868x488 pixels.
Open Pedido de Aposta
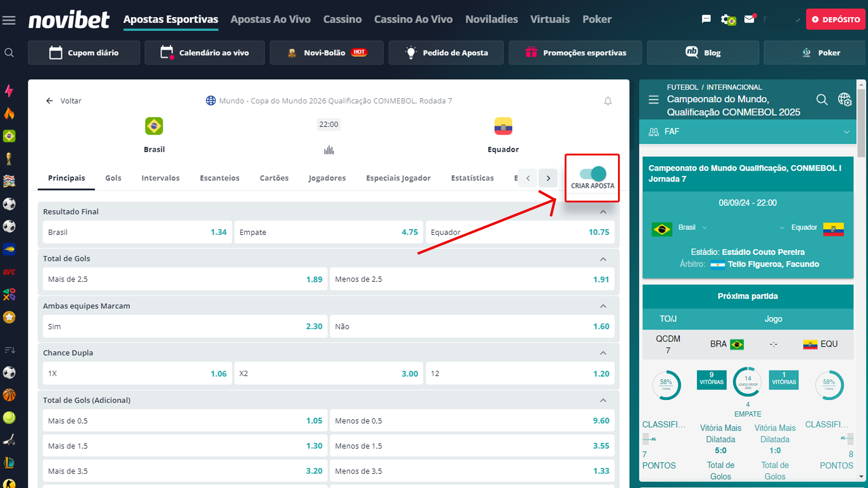pyautogui.click(x=446, y=53)
